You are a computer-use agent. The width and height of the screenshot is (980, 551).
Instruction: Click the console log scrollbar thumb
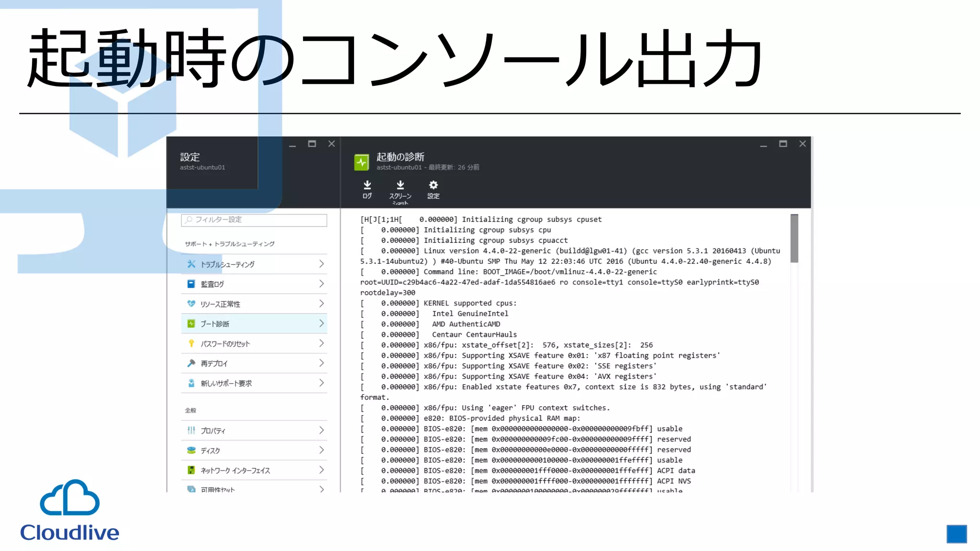(794, 238)
